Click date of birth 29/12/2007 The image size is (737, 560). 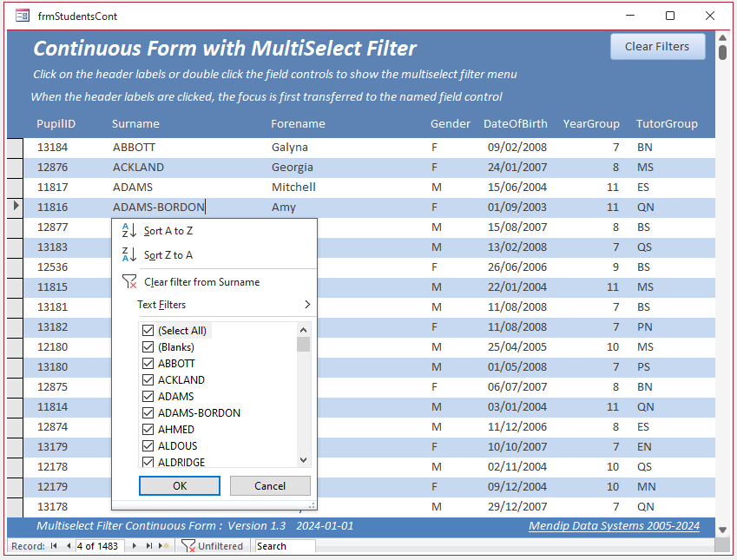[x=517, y=506]
